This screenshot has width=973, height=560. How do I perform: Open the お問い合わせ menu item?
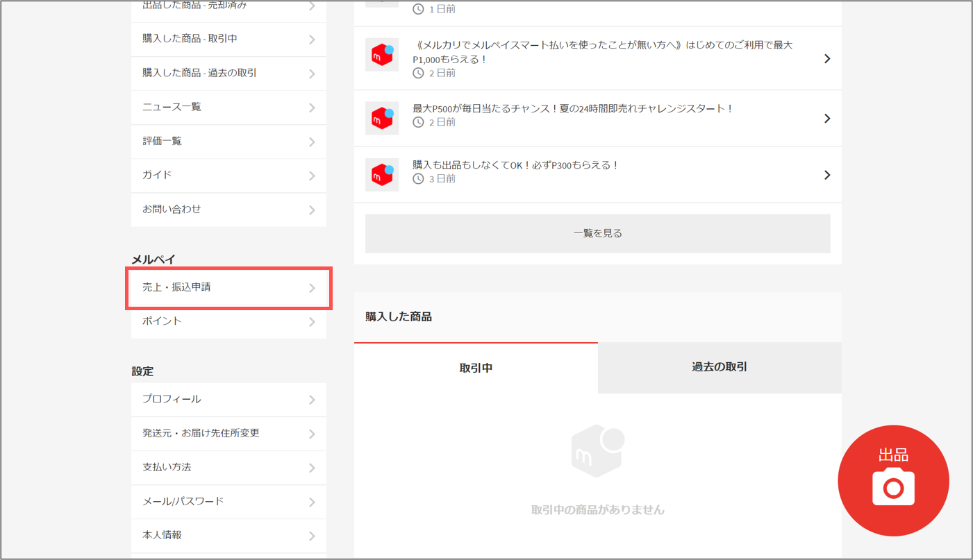point(228,210)
